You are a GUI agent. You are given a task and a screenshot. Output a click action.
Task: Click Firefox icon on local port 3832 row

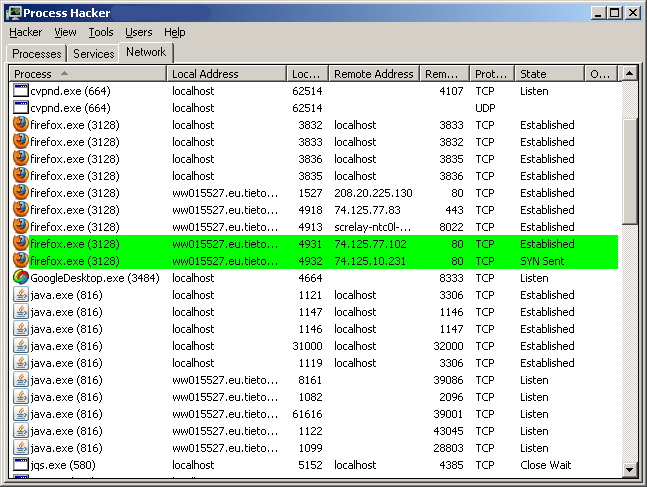tap(21, 124)
